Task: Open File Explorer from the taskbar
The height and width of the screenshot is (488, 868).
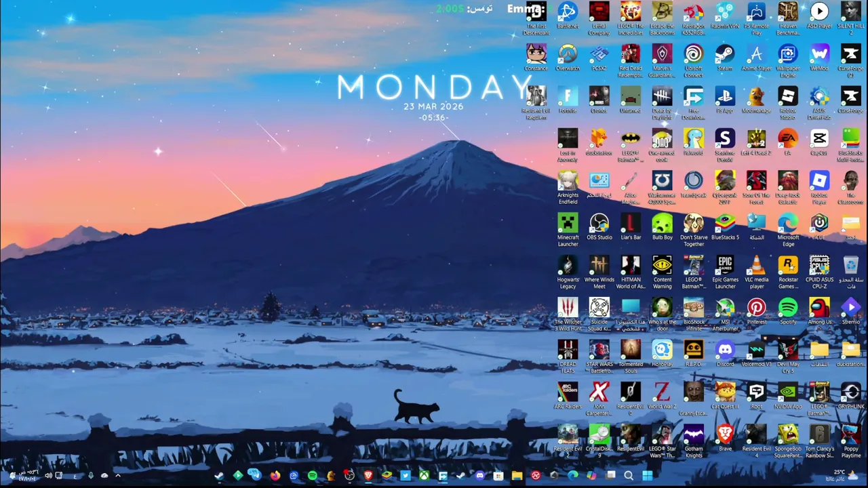Action: click(517, 476)
